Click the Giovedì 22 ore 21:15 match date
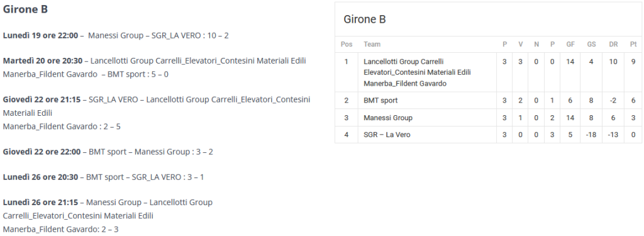The image size is (644, 236). click(42, 99)
